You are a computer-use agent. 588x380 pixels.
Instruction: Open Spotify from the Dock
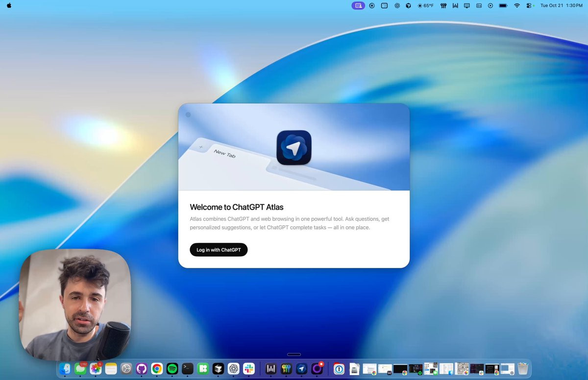172,369
